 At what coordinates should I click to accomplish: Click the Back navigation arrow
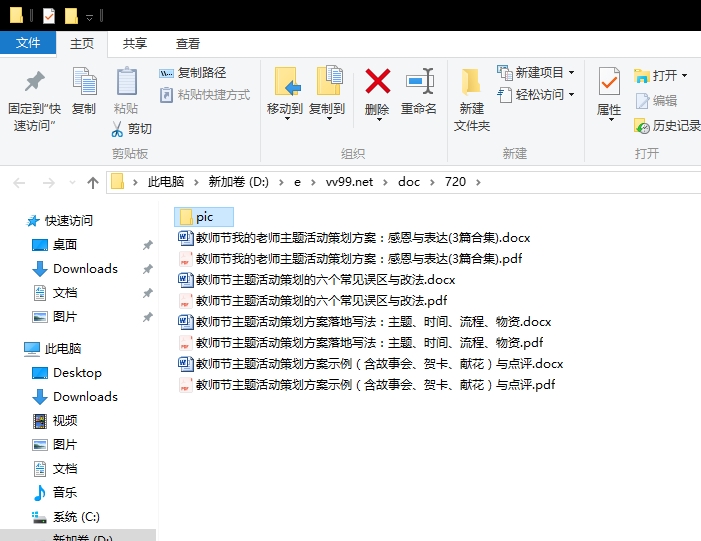tap(19, 183)
